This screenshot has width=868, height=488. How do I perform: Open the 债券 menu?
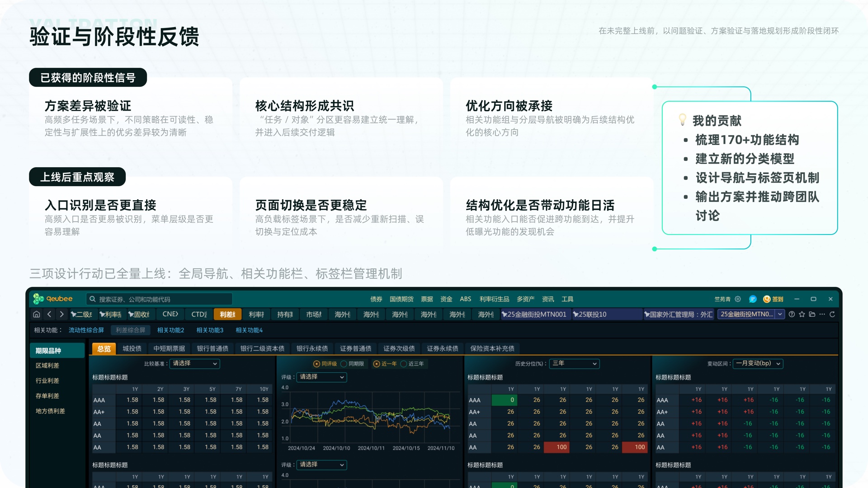coord(376,299)
